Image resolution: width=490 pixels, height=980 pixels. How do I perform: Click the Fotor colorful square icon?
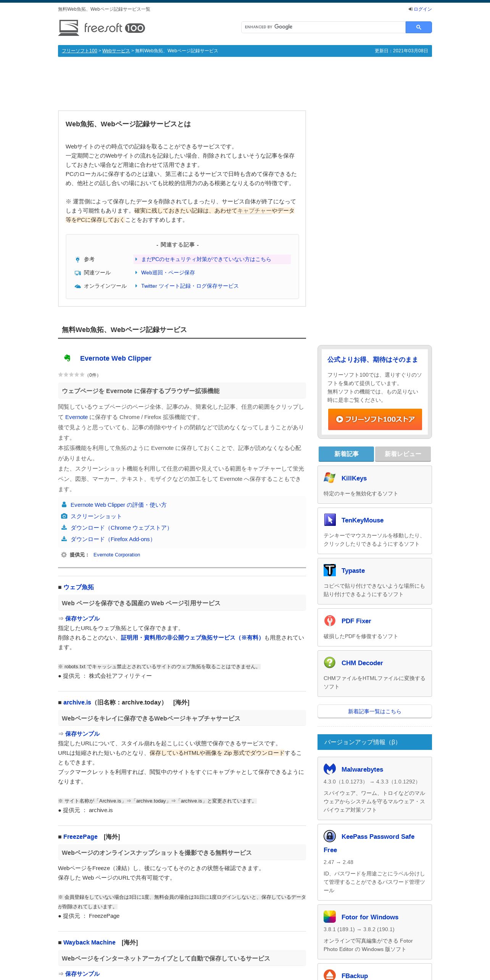[330, 917]
